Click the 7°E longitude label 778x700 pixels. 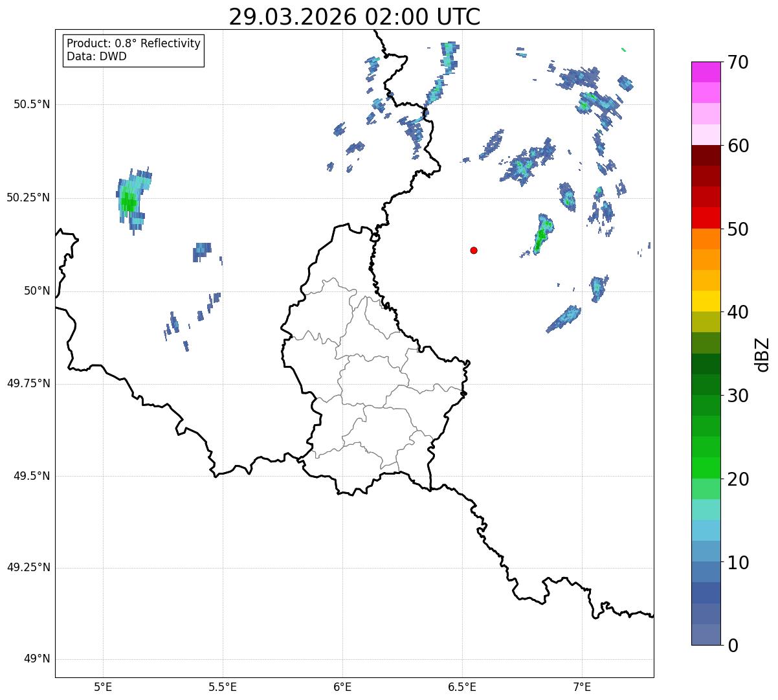[x=582, y=686]
